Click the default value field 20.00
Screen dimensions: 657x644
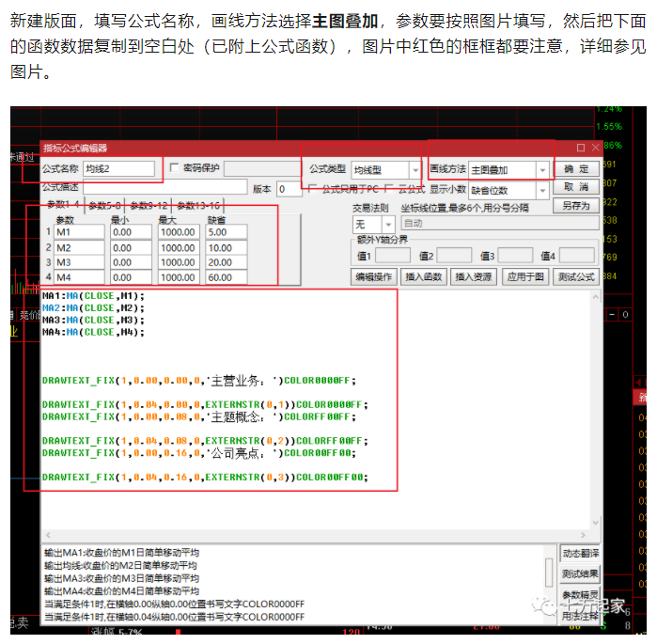click(227, 262)
